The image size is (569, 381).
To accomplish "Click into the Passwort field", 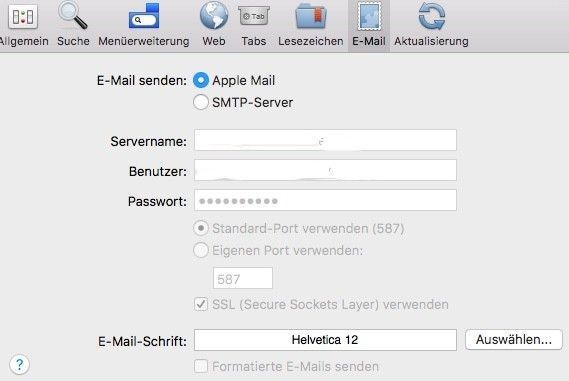I will pyautogui.click(x=325, y=200).
